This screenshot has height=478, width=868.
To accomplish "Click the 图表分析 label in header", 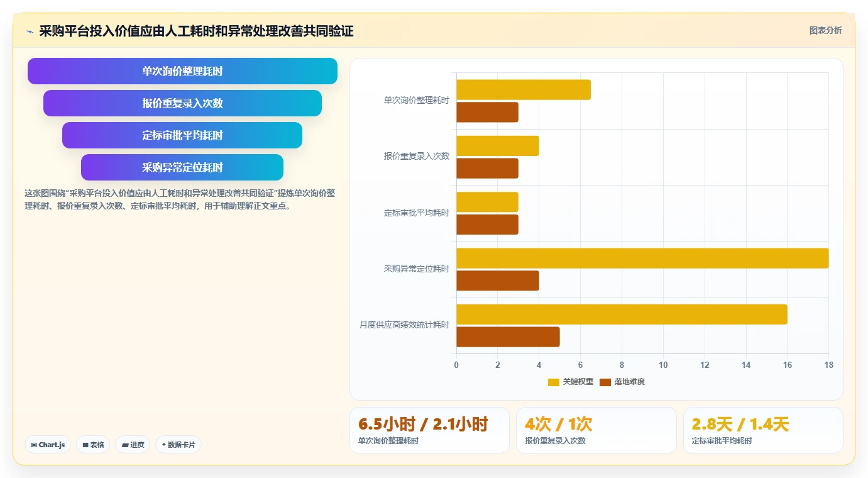I will (x=825, y=30).
